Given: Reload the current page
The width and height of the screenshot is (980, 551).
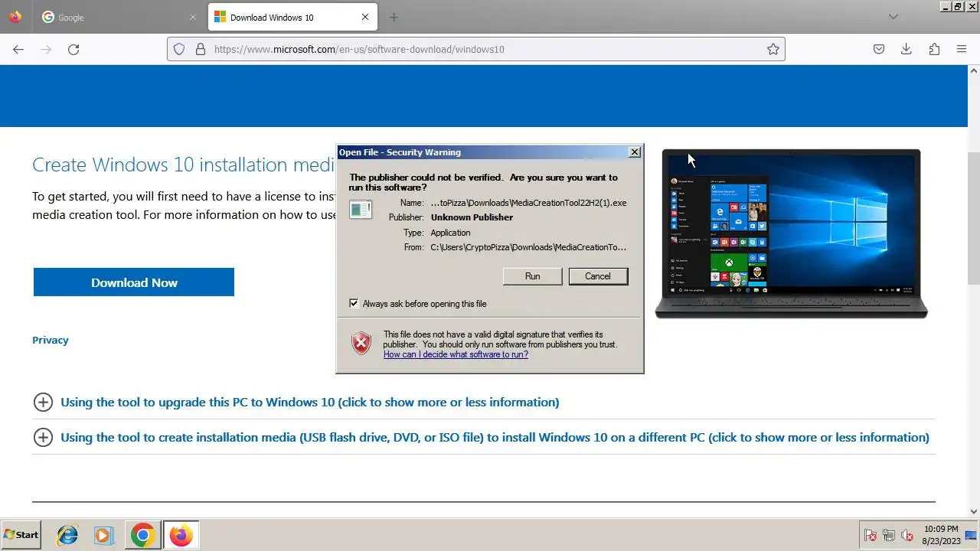Looking at the screenshot, I should (x=73, y=49).
